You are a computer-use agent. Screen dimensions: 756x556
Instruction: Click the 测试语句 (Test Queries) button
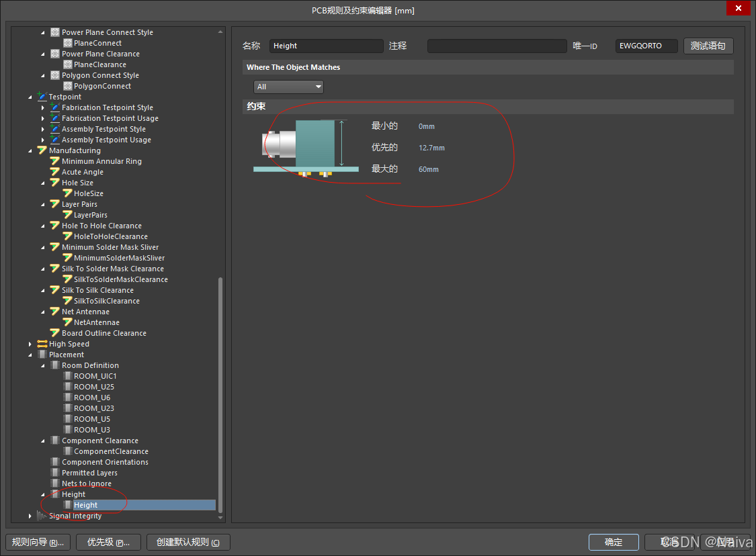pyautogui.click(x=708, y=46)
